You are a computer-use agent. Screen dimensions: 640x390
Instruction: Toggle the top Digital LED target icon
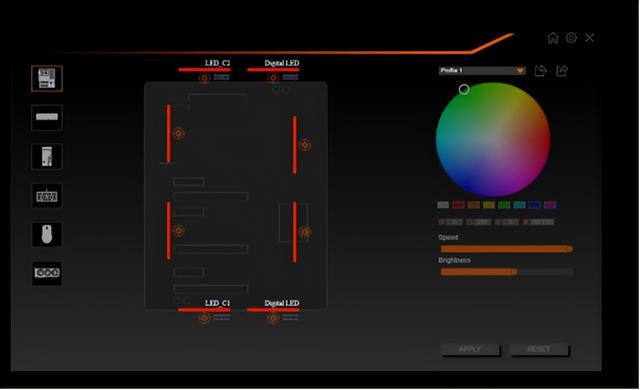click(x=273, y=78)
